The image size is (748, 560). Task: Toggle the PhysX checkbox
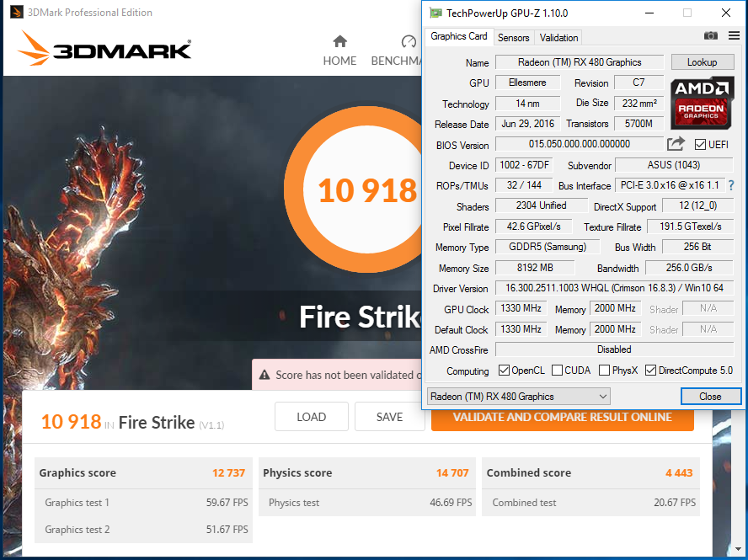[x=604, y=371]
